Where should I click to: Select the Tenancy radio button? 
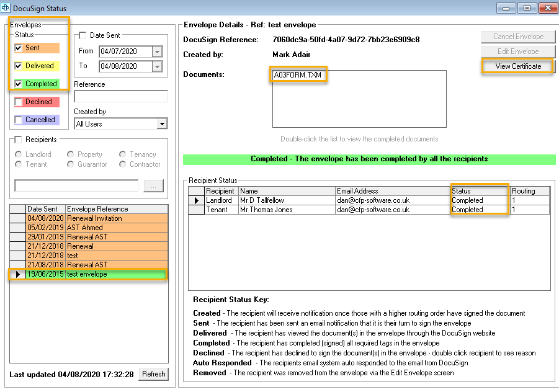tap(123, 154)
